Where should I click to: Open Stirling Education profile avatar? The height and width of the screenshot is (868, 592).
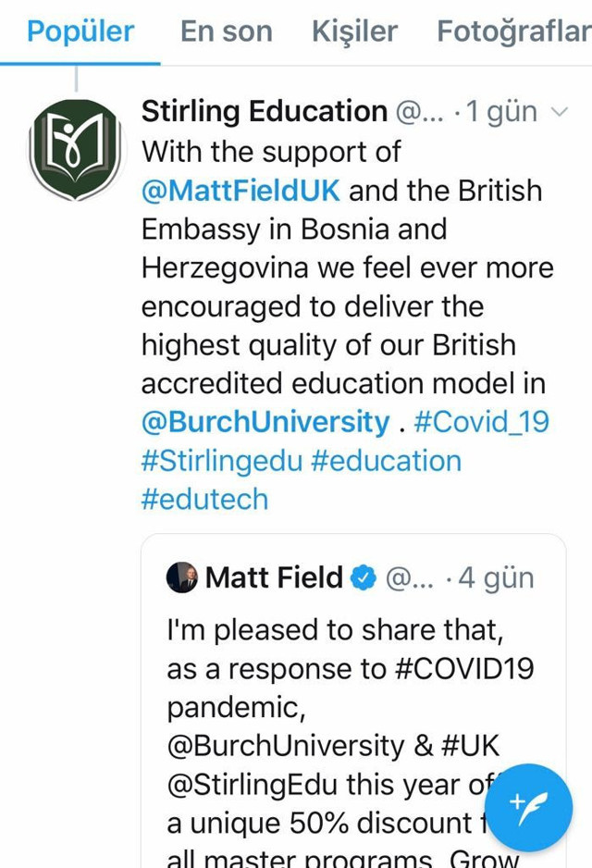[x=76, y=149]
